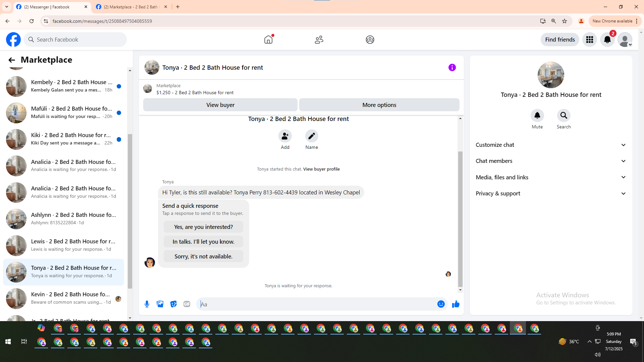This screenshot has width=644, height=362.
Task: Open the Facebook menu grid icon
Action: (589, 40)
